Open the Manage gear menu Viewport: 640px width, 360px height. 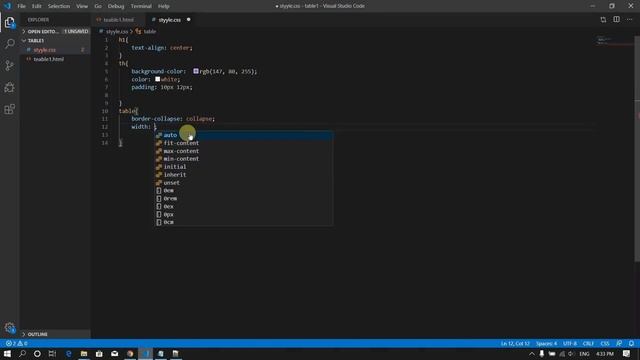pyautogui.click(x=9, y=328)
